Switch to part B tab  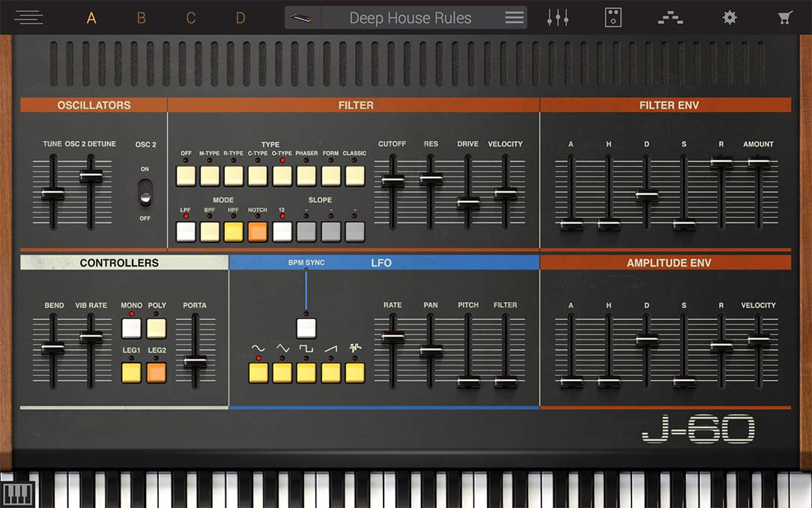(x=141, y=18)
